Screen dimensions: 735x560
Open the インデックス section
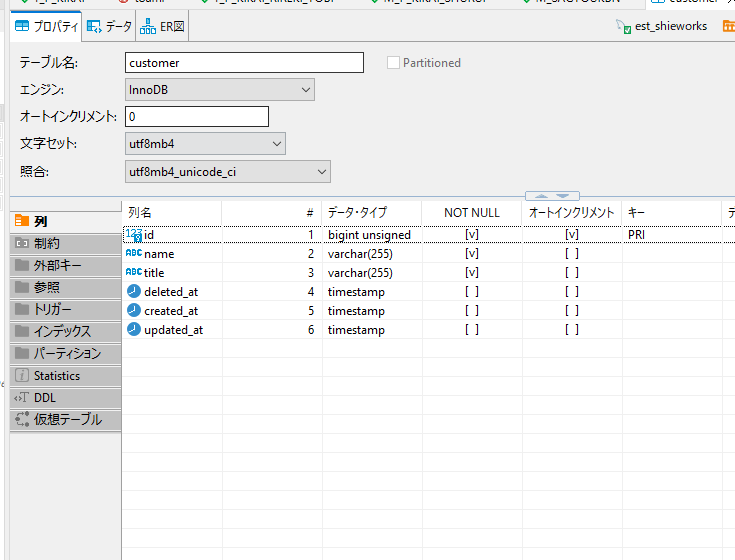pyautogui.click(x=66, y=331)
